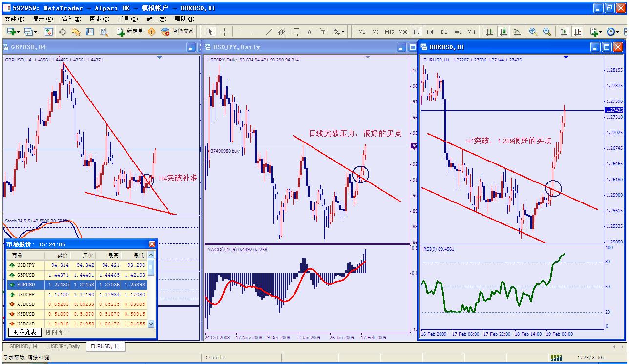Viewport: 629px width, 364px height.
Task: Select the Fibonacci retracement tool
Action: [295, 32]
